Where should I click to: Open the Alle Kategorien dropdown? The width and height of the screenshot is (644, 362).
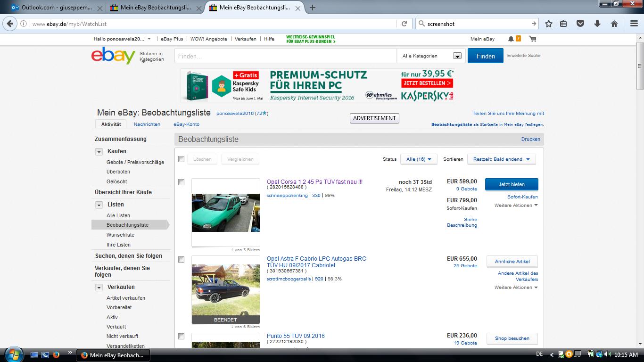431,56
